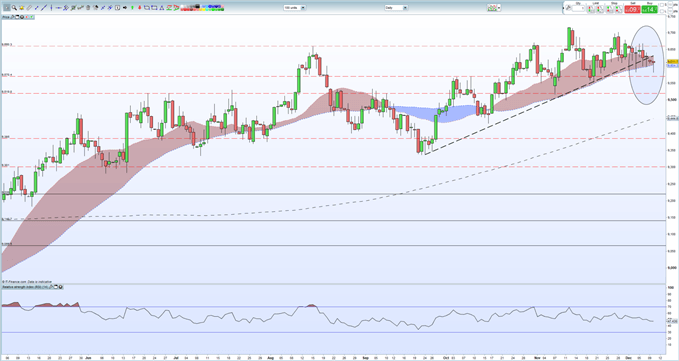Close the RSI indicator panel

pos(61,287)
